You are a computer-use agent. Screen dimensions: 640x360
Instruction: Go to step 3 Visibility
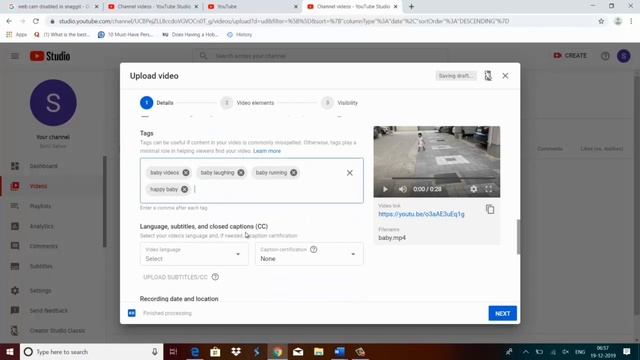[x=340, y=103]
